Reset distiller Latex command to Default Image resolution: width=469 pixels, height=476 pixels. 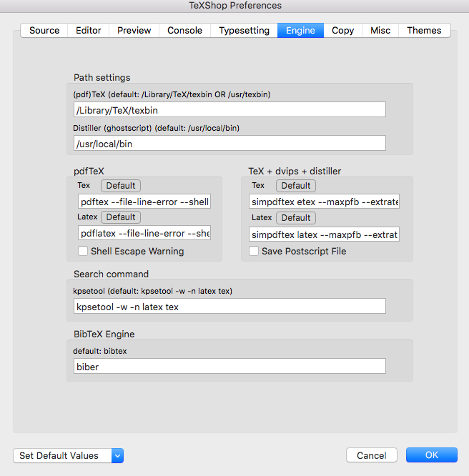point(296,218)
